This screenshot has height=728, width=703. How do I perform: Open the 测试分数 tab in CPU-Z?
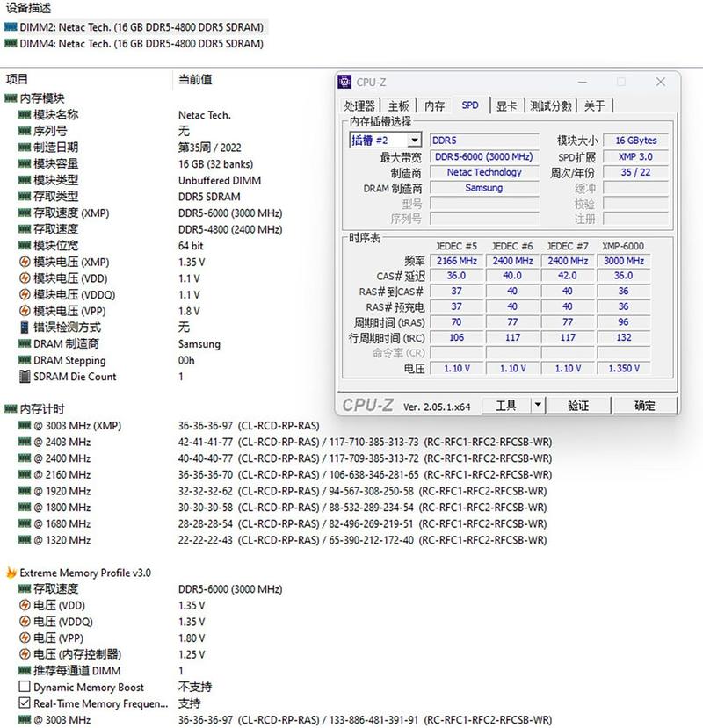click(551, 106)
